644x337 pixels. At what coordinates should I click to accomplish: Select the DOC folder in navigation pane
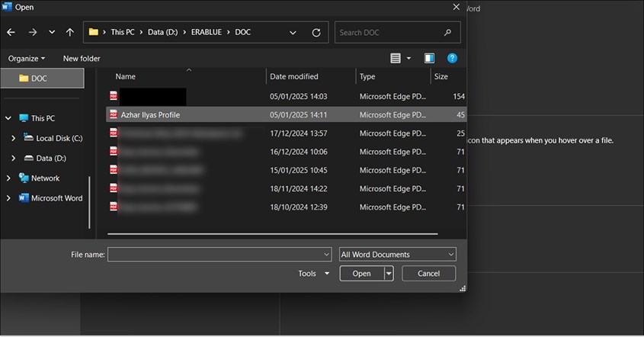[43, 78]
